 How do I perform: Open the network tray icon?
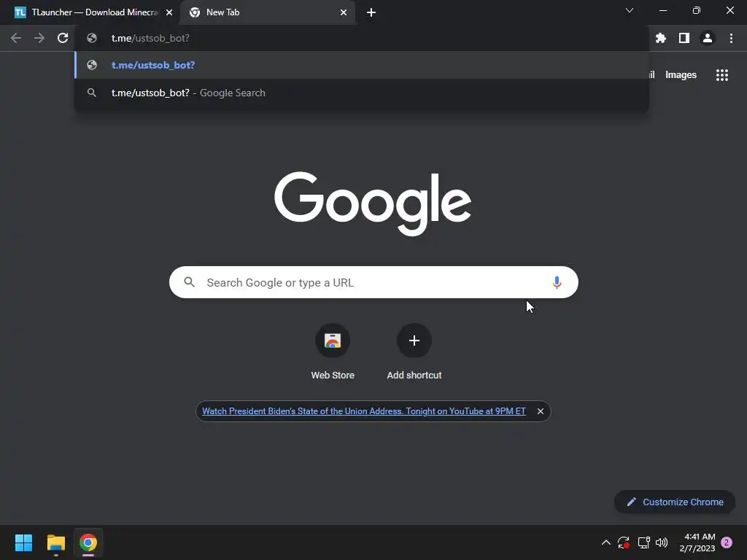coord(643,542)
